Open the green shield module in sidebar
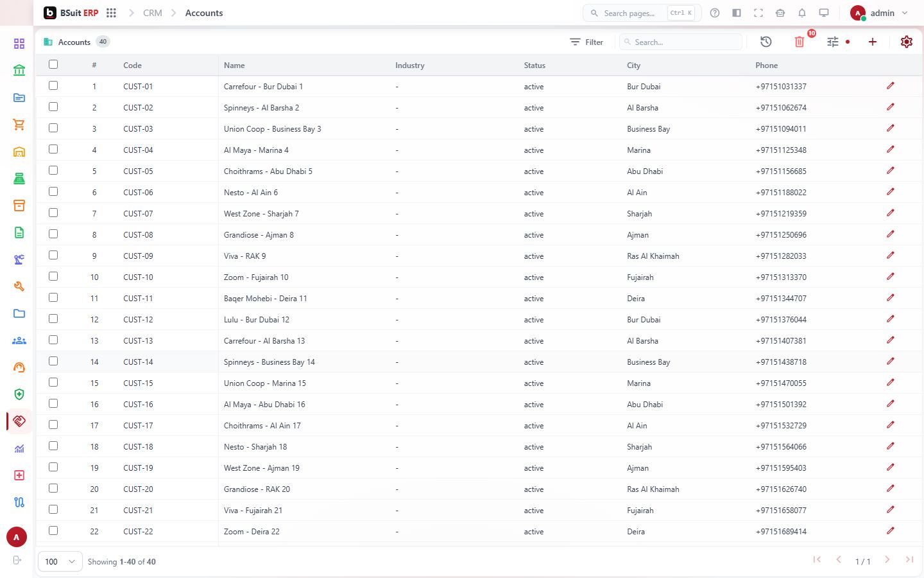The height and width of the screenshot is (578, 924). pyautogui.click(x=19, y=394)
